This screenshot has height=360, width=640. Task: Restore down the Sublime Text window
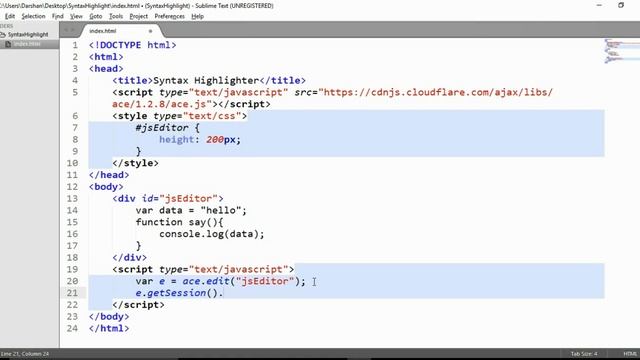click(621, 5)
